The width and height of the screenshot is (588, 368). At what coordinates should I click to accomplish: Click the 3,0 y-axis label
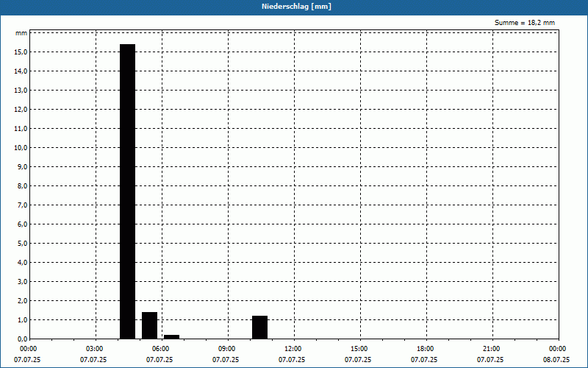click(x=22, y=282)
